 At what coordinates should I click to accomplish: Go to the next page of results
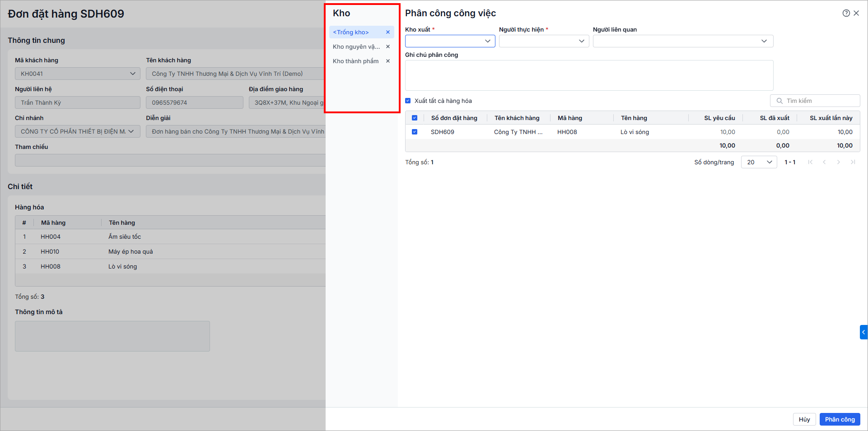coord(839,162)
